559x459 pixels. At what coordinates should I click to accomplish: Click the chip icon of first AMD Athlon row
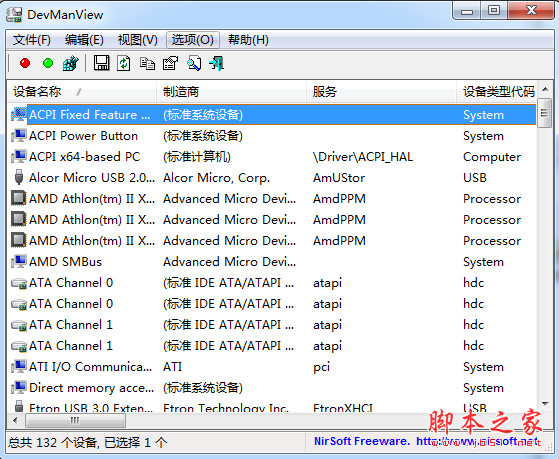point(19,198)
